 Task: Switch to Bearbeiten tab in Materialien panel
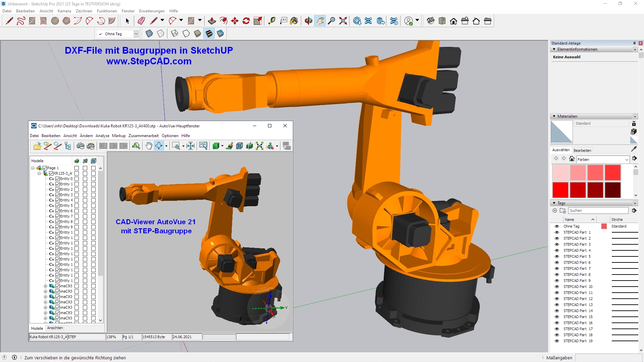pyautogui.click(x=582, y=150)
